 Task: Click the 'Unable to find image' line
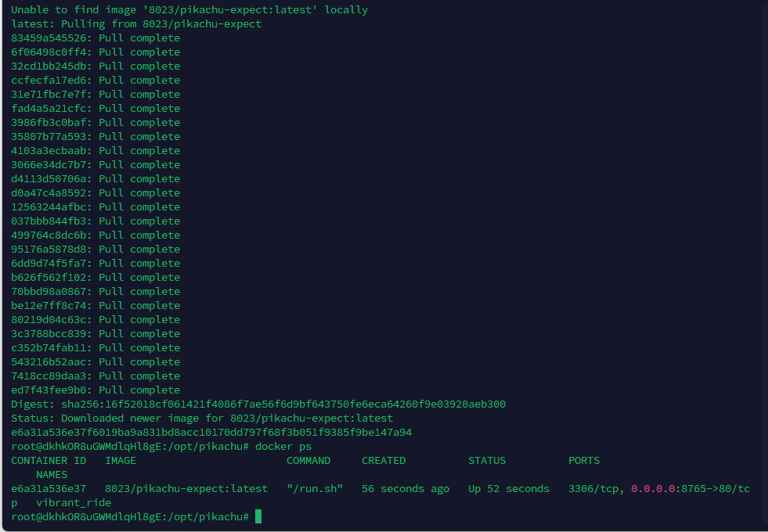click(x=189, y=10)
